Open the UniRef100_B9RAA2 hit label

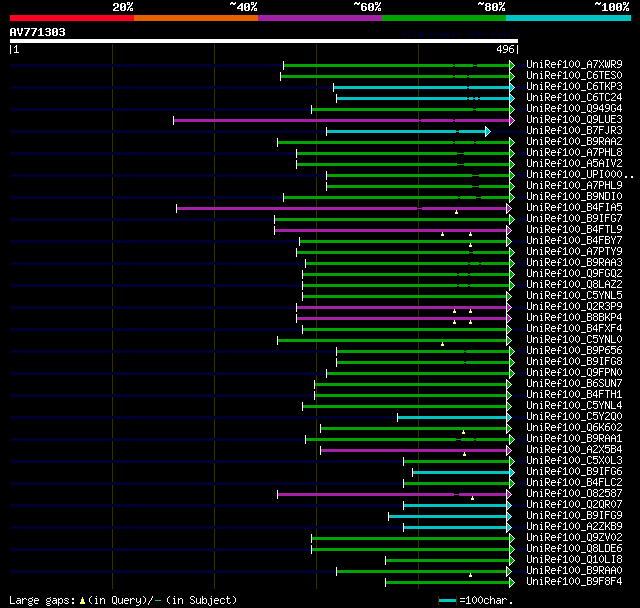click(574, 142)
